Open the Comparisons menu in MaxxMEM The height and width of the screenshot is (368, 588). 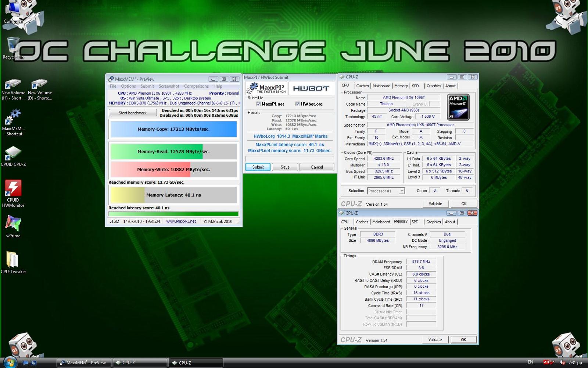pyautogui.click(x=196, y=86)
